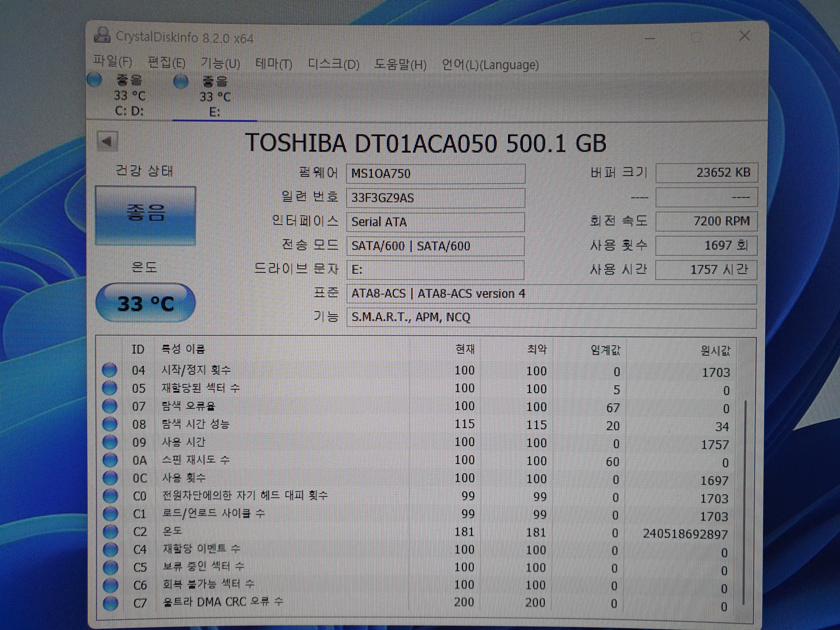This screenshot has height=630, width=840.
Task: Click the status dot for attribute C5
Action: pyautogui.click(x=110, y=567)
